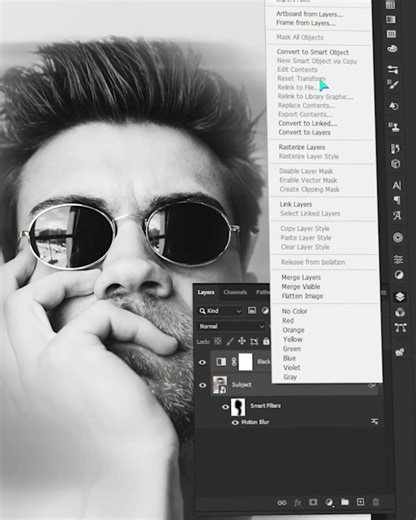The image size is (416, 520).
Task: Switch to the Channels tab
Action: (235, 292)
